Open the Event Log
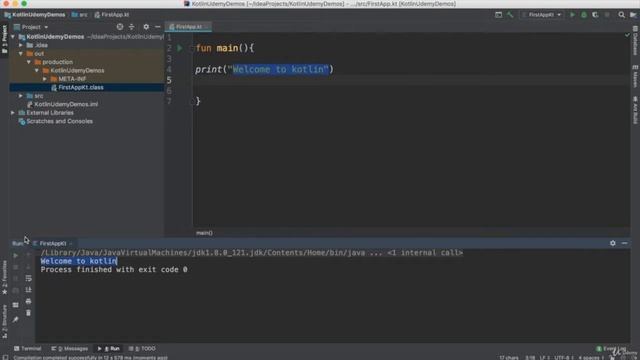Viewport: 640px width, 360px height. [611, 349]
